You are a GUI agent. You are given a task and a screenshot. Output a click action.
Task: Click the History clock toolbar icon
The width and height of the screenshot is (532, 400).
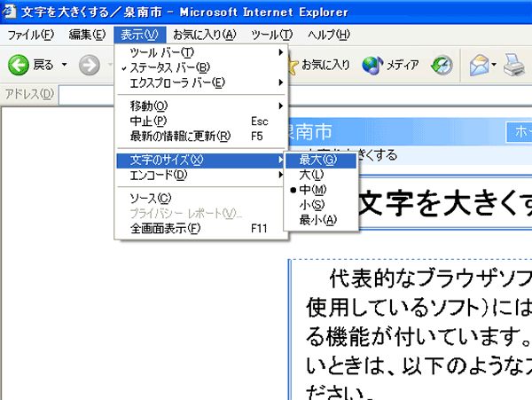pyautogui.click(x=442, y=65)
